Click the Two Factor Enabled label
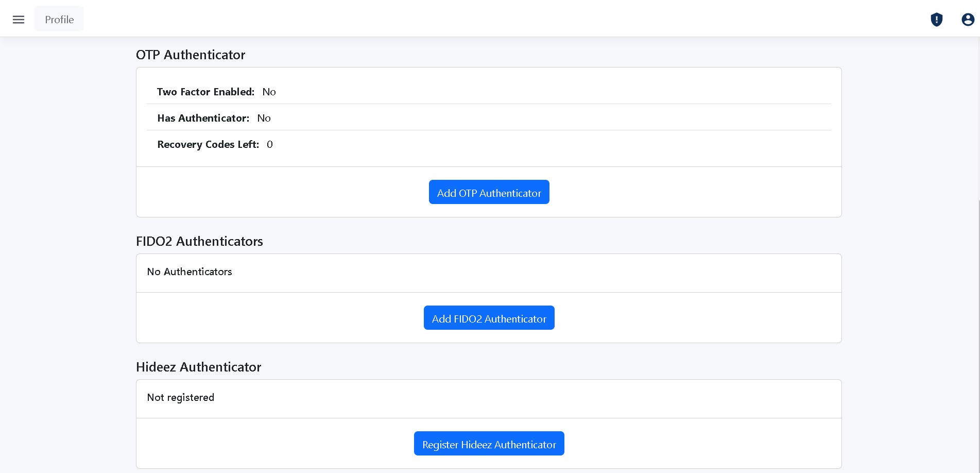980x473 pixels. pyautogui.click(x=205, y=92)
